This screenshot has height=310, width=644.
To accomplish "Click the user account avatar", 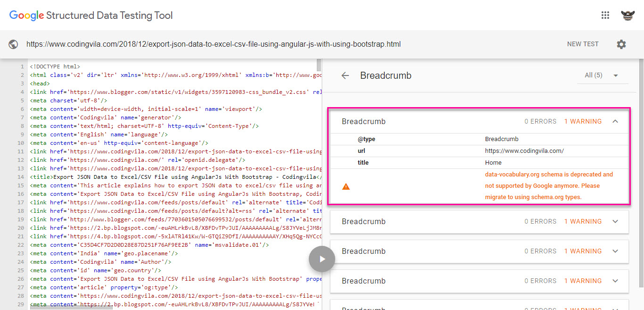I will coord(627,15).
